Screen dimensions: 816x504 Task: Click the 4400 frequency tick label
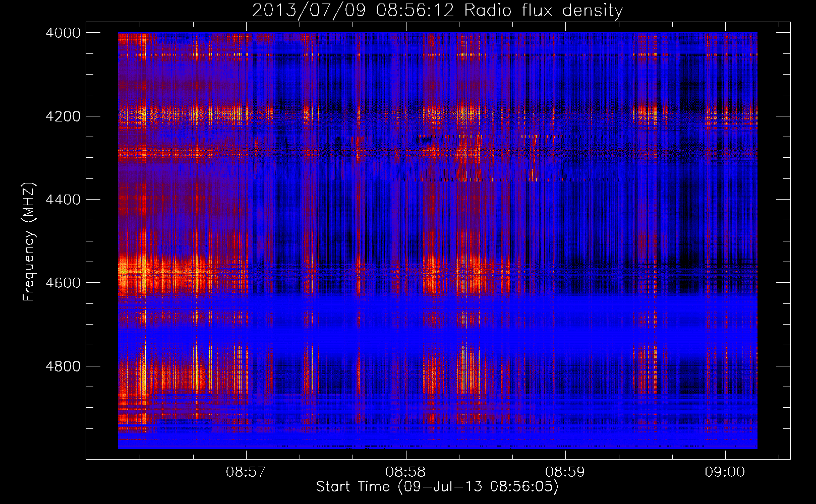[x=63, y=200]
